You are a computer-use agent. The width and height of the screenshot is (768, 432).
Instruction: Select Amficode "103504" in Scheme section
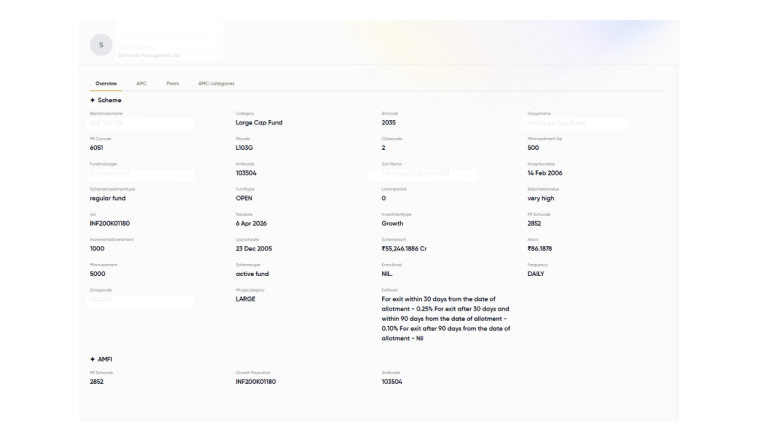[246, 173]
